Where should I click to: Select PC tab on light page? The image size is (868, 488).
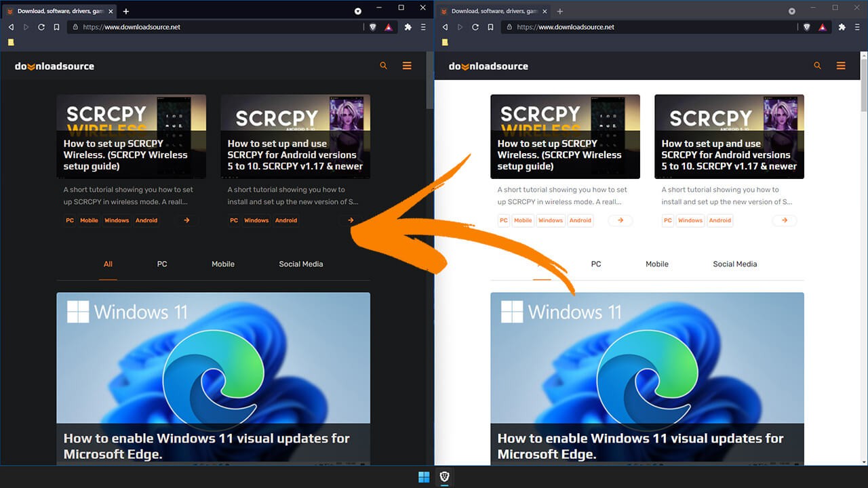pos(596,264)
